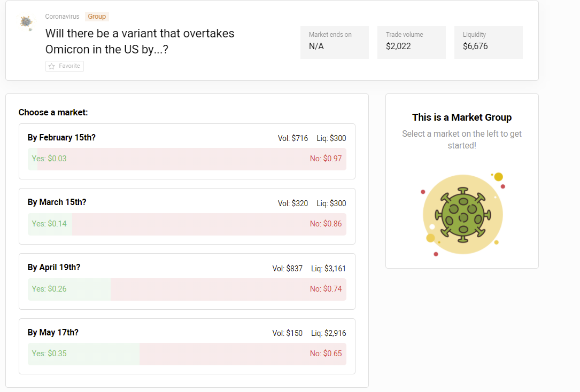Click the Trade volume stat box

(411, 42)
